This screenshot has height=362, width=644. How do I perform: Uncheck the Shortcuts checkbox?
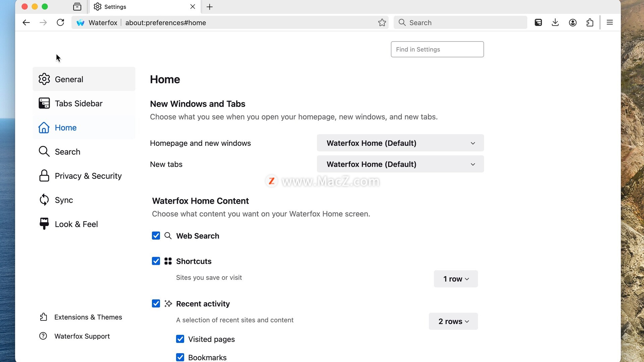(156, 261)
